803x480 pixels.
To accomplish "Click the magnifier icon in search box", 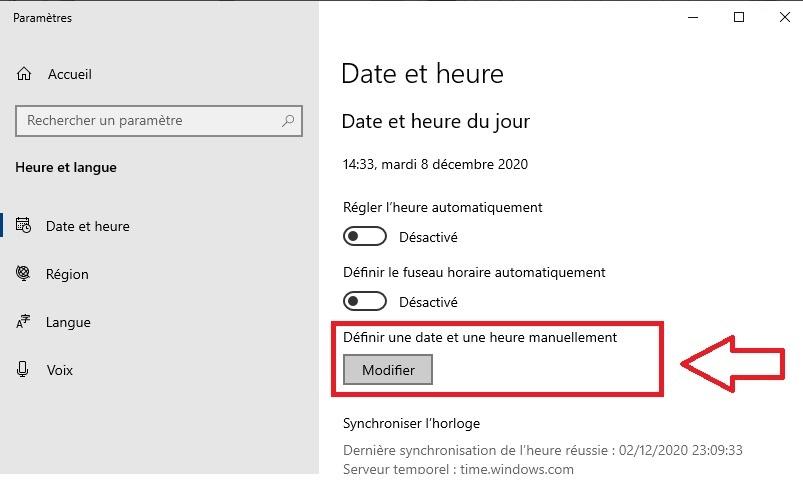I will 288,121.
